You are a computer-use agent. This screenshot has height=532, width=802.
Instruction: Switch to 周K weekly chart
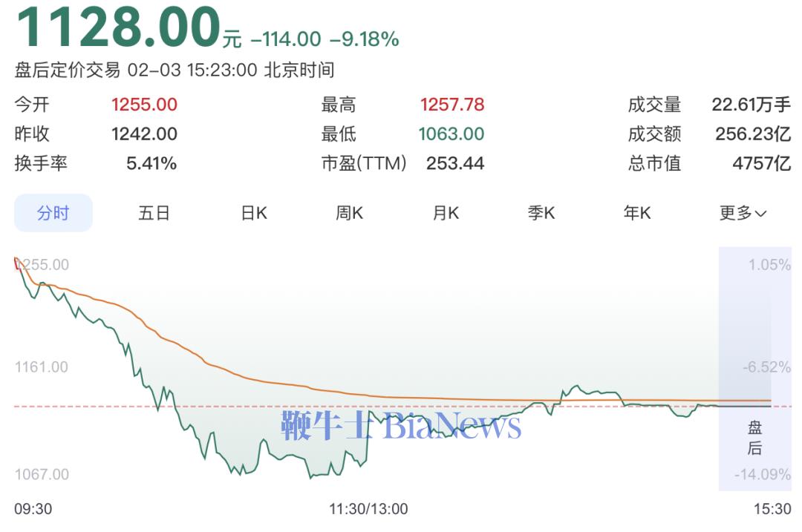349,214
